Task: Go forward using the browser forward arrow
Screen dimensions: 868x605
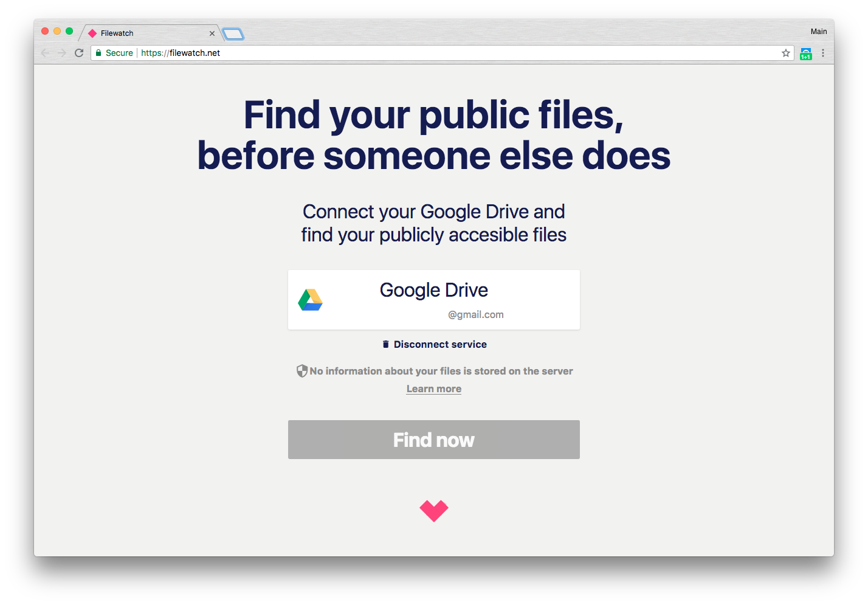Action: pos(62,53)
